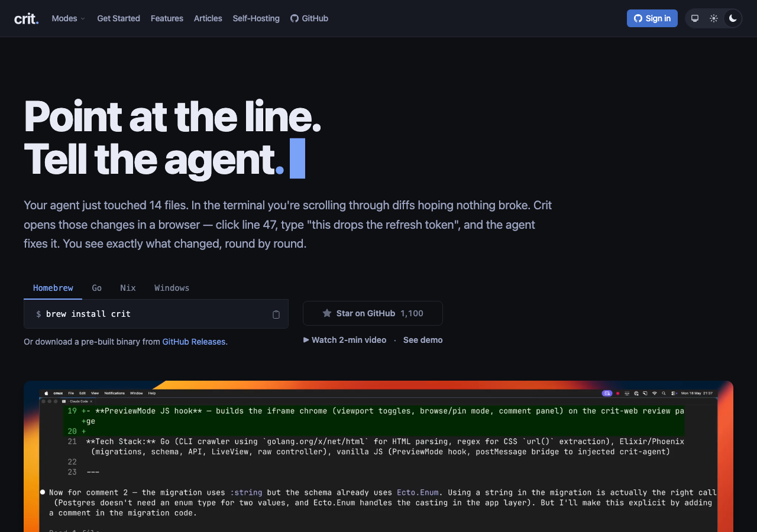The image size is (757, 532).
Task: Open the Modes dropdown menu
Action: point(69,18)
